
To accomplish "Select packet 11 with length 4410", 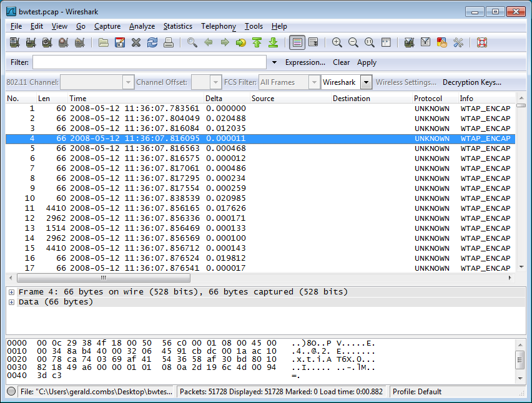I will [x=260, y=208].
